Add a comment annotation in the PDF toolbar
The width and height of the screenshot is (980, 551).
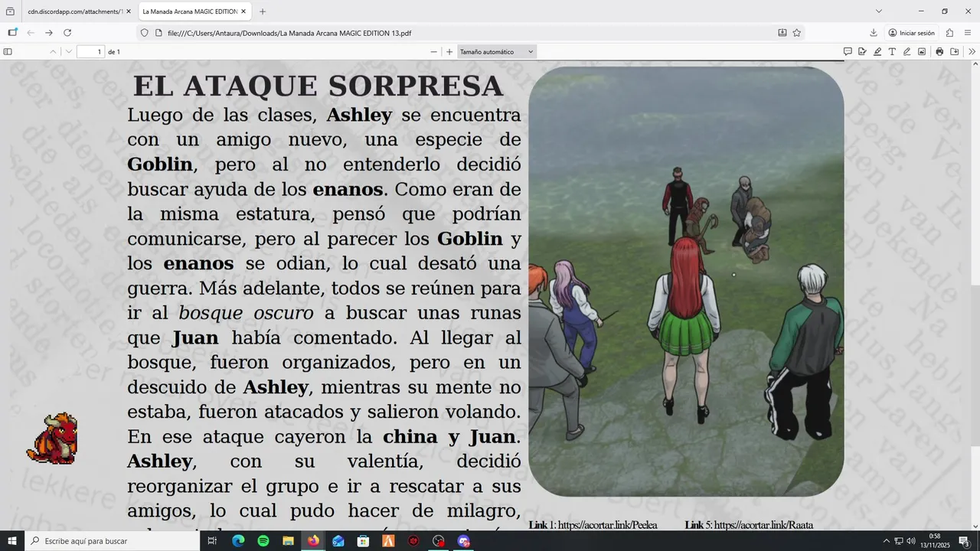click(848, 52)
